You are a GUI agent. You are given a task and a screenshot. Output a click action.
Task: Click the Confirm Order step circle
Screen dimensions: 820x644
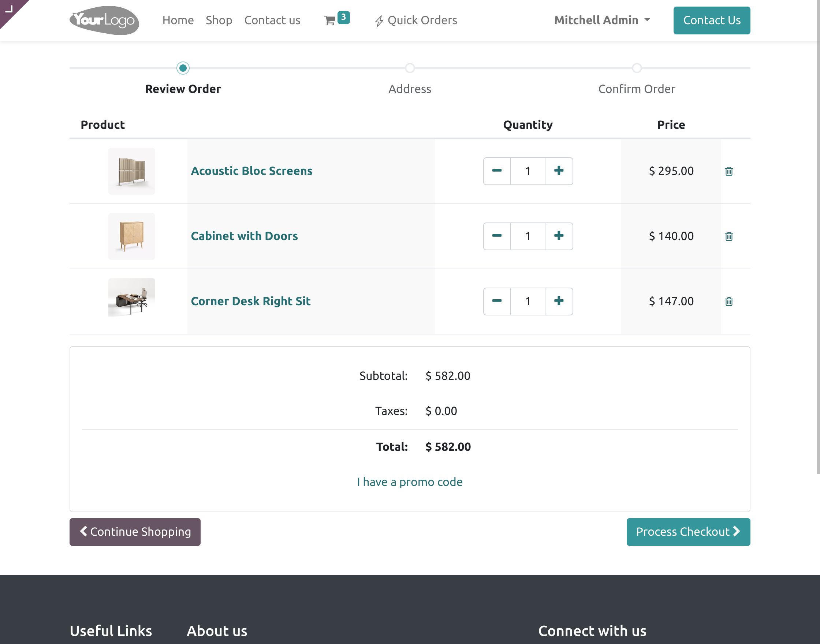tap(637, 68)
